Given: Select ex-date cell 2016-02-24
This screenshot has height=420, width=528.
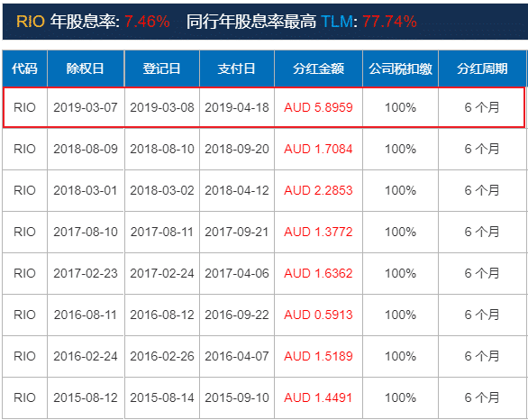Looking at the screenshot, I should 86,356.
